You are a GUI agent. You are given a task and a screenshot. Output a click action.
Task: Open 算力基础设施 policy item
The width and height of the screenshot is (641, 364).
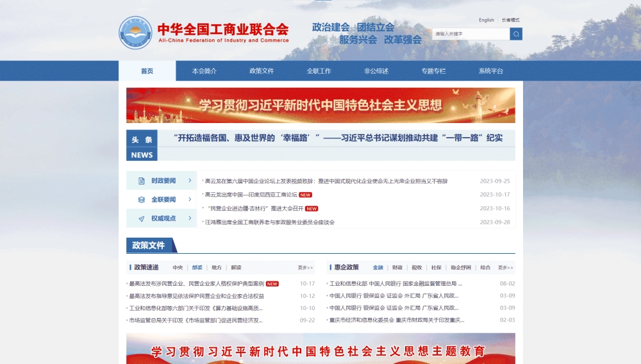(196, 308)
